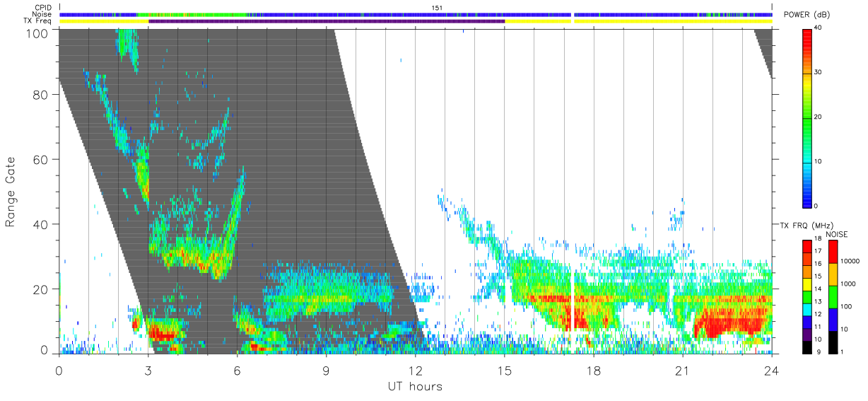Image resolution: width=868 pixels, height=401 pixels.
Task: Click the 100 tick on Range Gate axis
Action: [x=39, y=33]
